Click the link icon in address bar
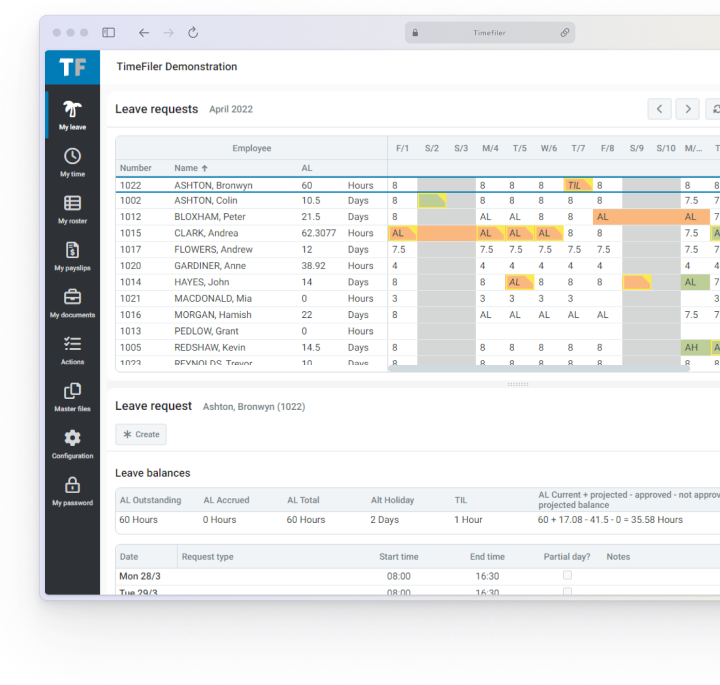 [565, 33]
